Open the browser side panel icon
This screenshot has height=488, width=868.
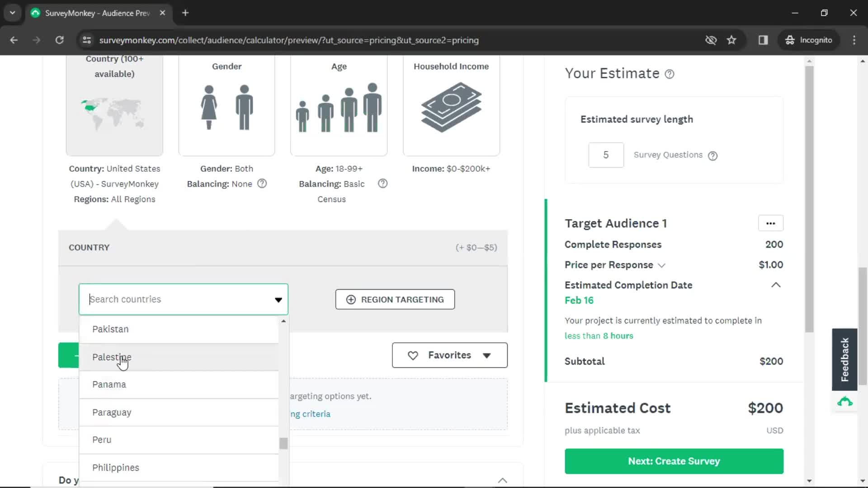point(763,40)
